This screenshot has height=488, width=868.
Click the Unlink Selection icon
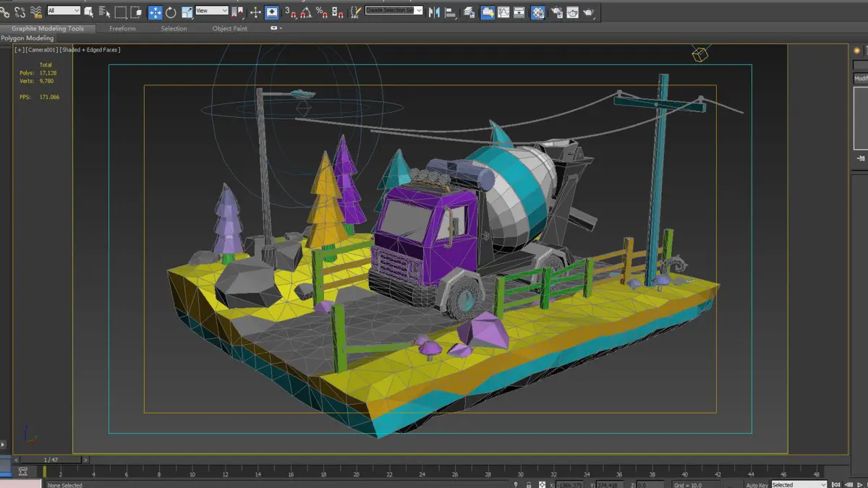click(x=20, y=12)
